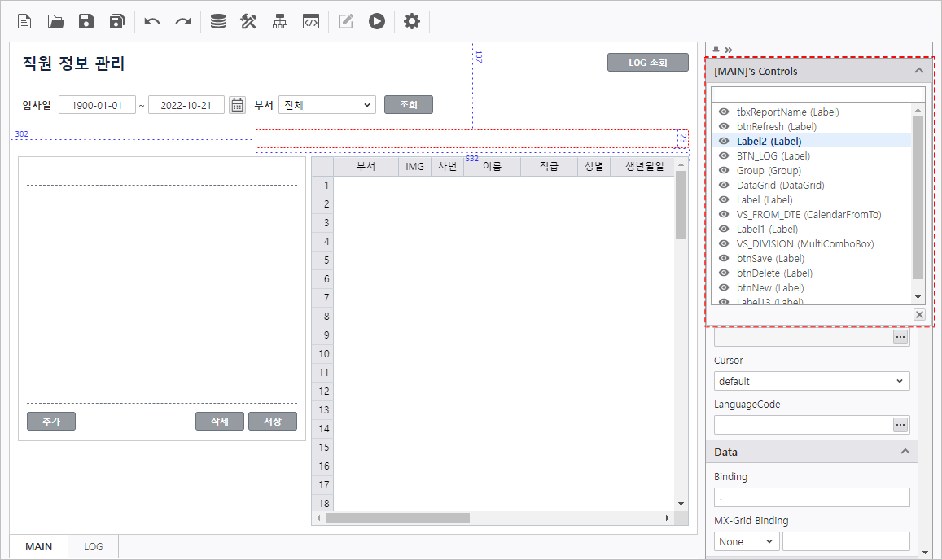Click the undo arrow icon
942x560 pixels.
152,21
